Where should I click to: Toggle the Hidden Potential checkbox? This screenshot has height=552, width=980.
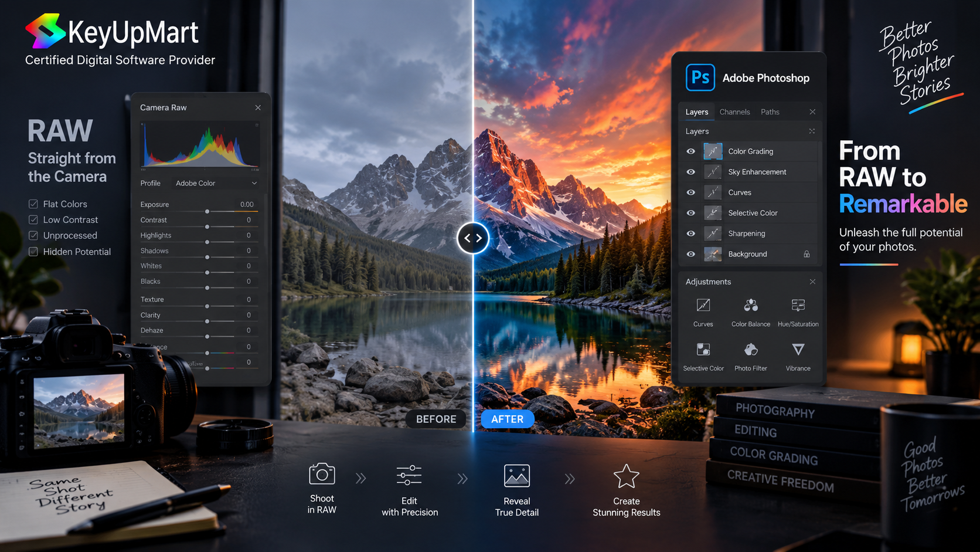33,251
